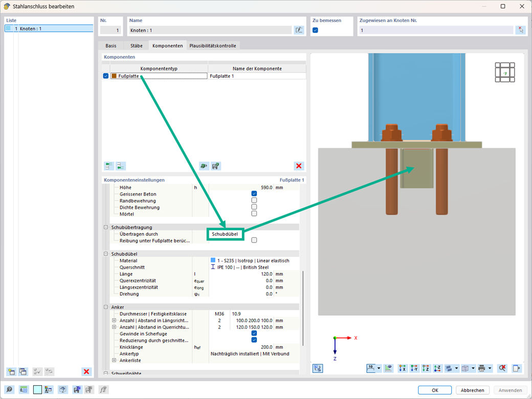Enable the Randbewehrung checkbox

[x=254, y=201]
